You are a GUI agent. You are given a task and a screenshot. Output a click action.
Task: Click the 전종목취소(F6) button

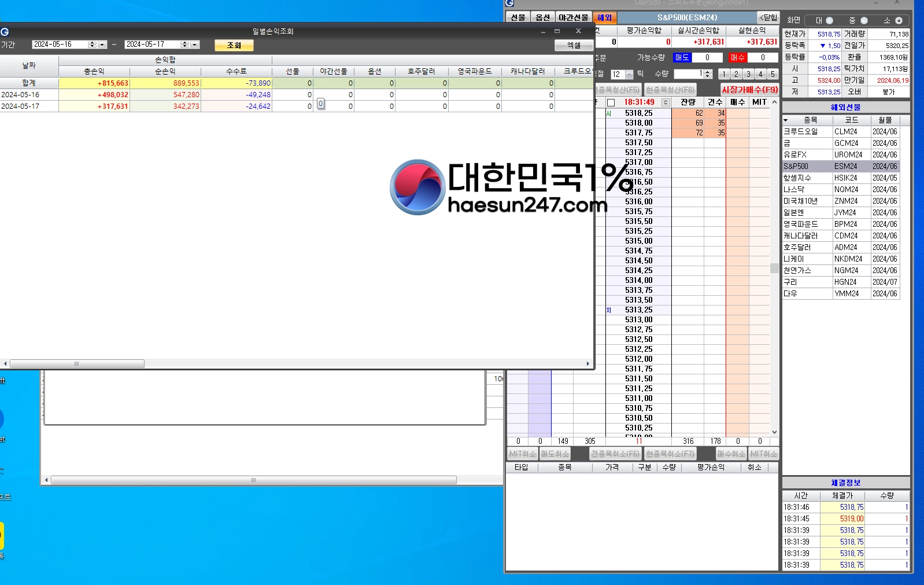click(615, 454)
